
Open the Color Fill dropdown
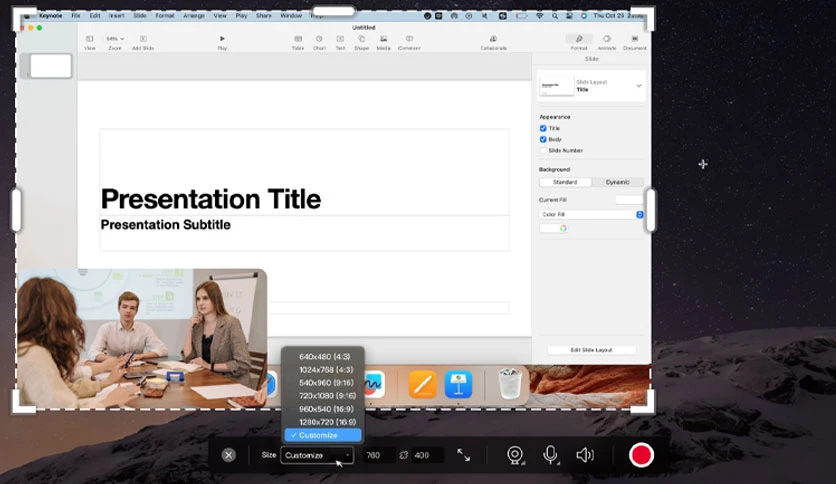pyautogui.click(x=591, y=214)
